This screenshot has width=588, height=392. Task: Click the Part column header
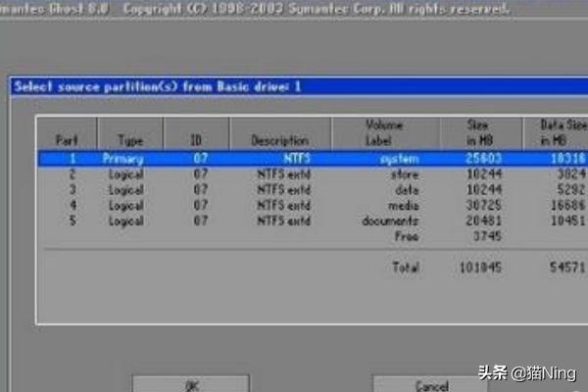(x=66, y=140)
